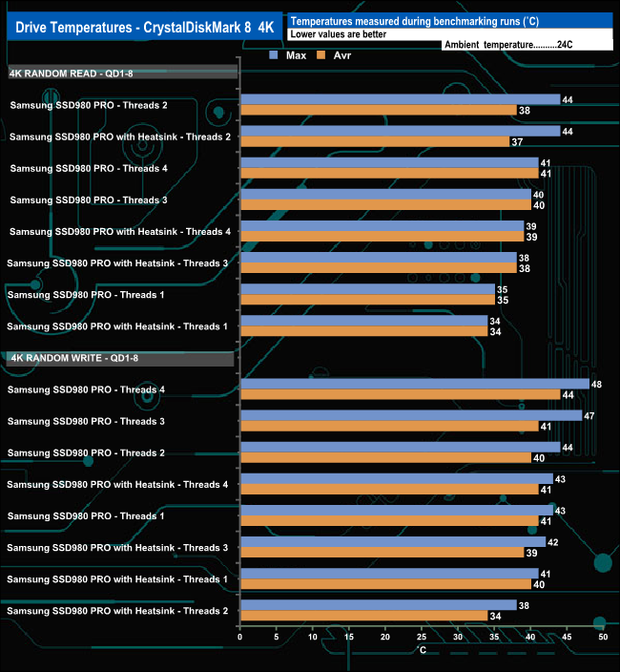Click the value label '37'

(517, 142)
